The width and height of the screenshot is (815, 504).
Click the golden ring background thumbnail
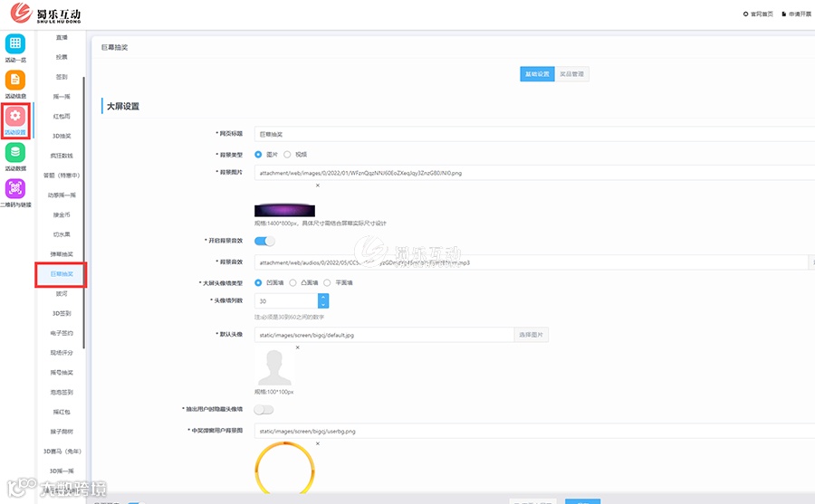tap(284, 468)
